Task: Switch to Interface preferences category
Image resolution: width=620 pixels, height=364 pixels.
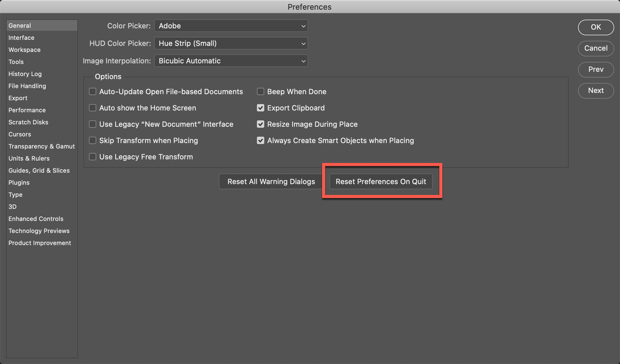Action: (x=21, y=38)
